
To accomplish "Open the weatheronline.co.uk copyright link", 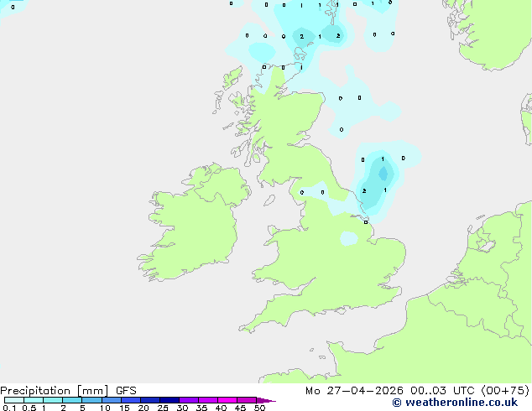I will click(455, 403).
